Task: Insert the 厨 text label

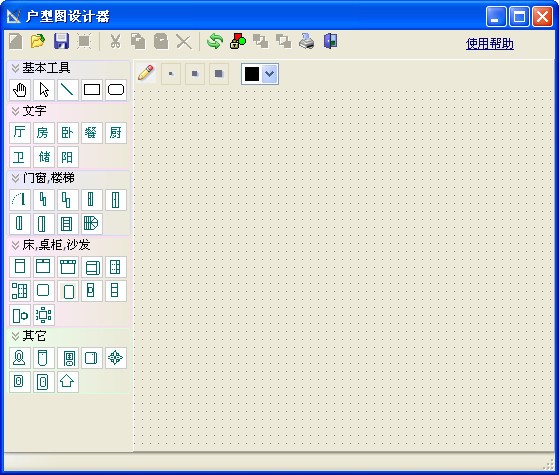Action: coord(116,133)
